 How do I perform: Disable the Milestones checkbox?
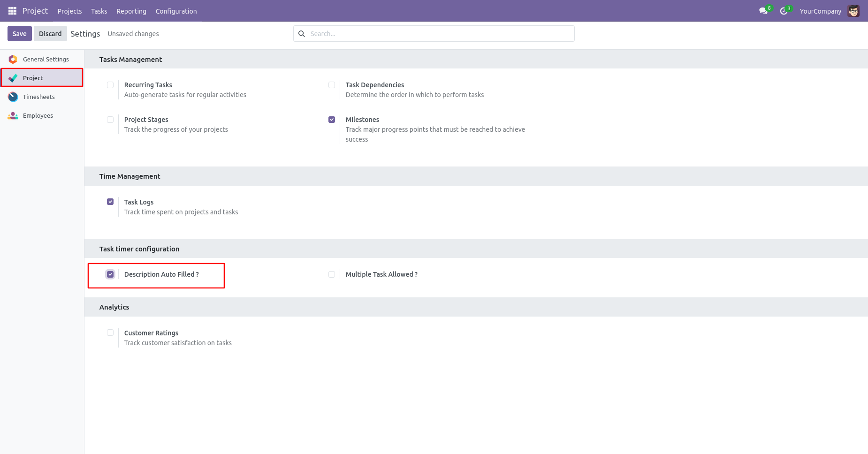(332, 120)
